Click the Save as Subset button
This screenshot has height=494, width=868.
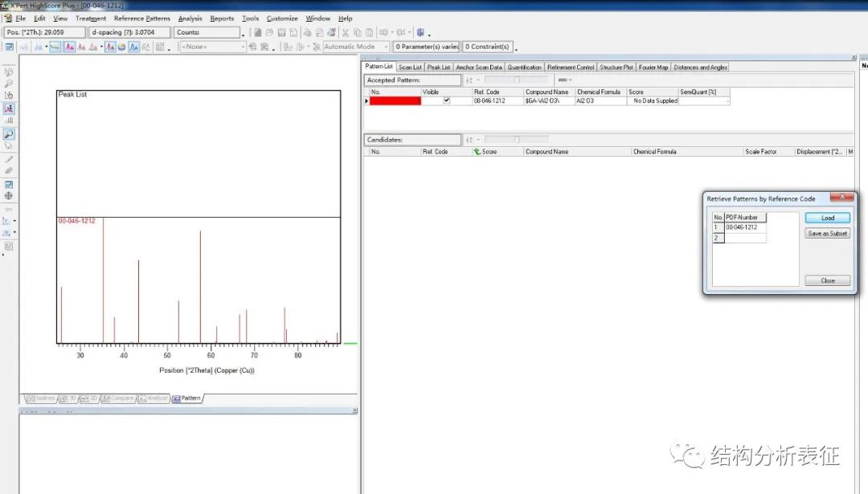point(828,234)
